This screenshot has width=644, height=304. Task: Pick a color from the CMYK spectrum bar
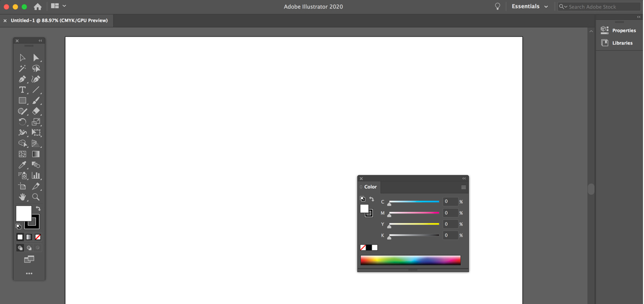point(410,259)
